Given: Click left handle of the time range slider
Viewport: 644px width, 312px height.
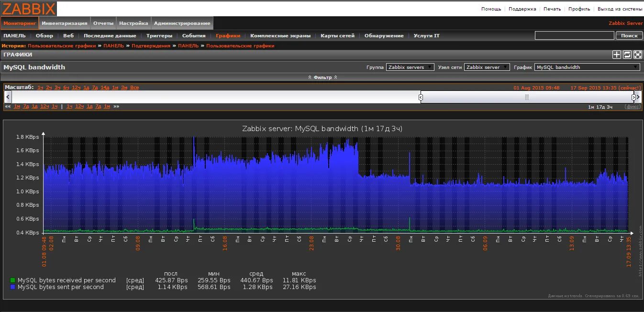Looking at the screenshot, I should [x=421, y=97].
